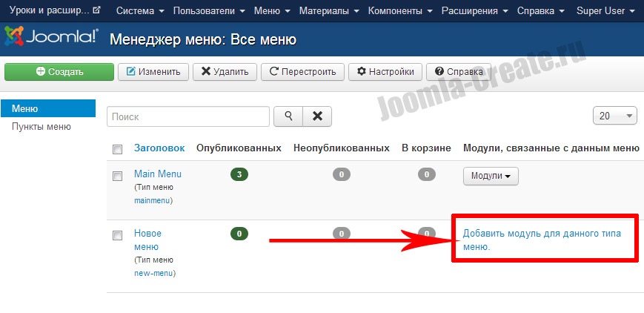Click into the Поиск search field
Viewport: 644px width, 313px height.
tap(188, 116)
